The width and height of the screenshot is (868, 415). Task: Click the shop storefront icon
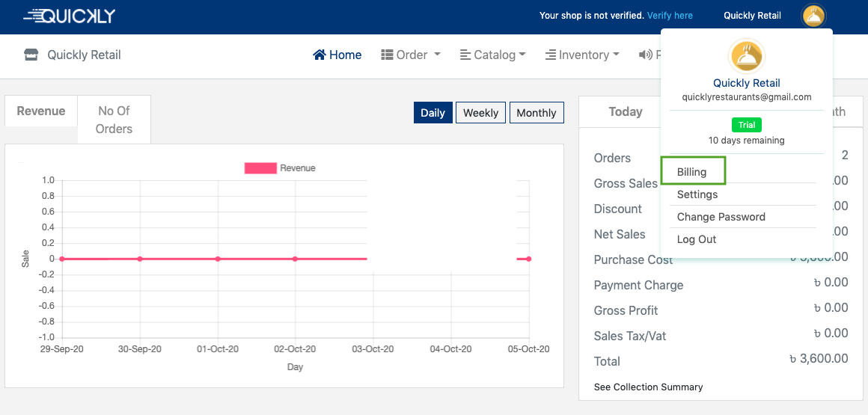click(31, 55)
